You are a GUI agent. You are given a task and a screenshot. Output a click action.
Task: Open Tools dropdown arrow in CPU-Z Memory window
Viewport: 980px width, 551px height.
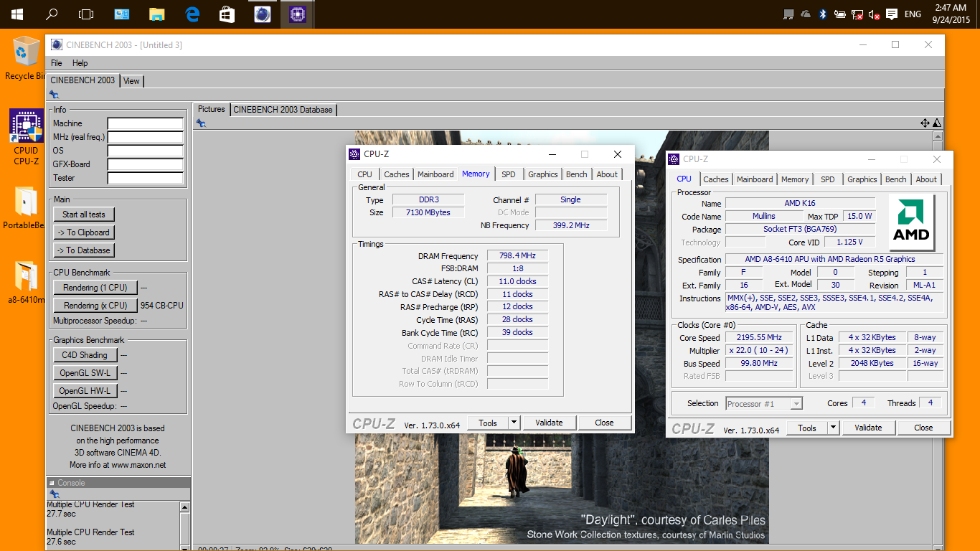[514, 423]
